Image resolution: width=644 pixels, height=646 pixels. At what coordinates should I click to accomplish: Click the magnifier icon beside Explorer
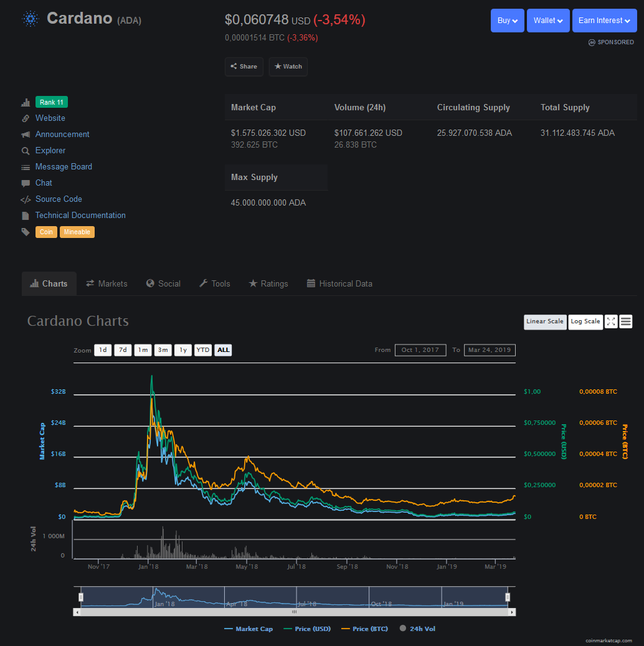click(x=26, y=151)
